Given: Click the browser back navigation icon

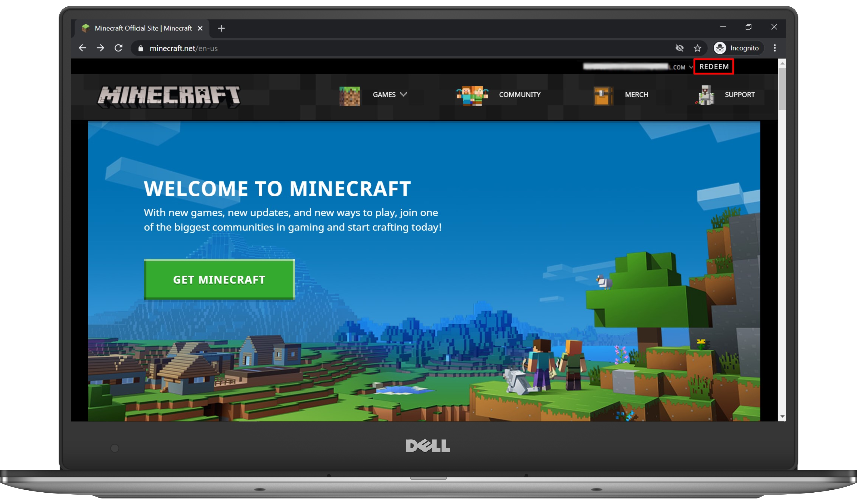Looking at the screenshot, I should [83, 48].
